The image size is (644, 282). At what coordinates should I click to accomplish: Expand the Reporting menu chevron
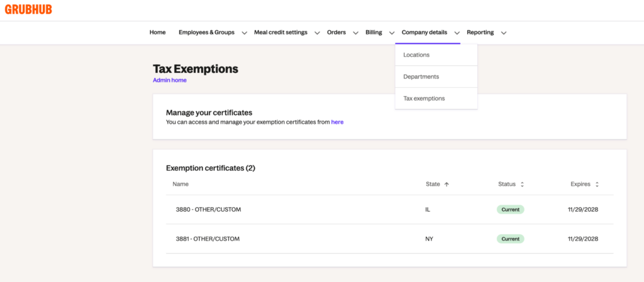coord(504,33)
